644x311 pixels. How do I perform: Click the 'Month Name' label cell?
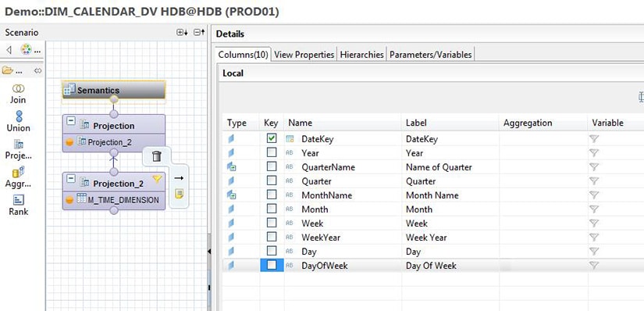(432, 195)
